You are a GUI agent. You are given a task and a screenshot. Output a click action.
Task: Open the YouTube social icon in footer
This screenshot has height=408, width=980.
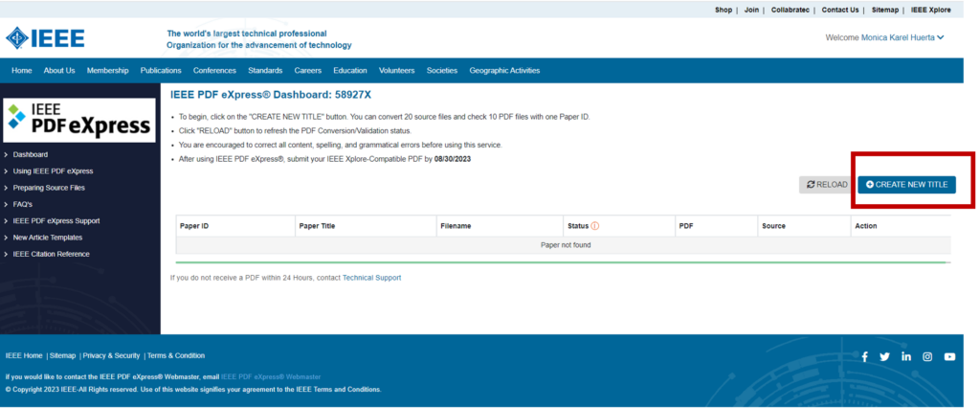(x=949, y=356)
